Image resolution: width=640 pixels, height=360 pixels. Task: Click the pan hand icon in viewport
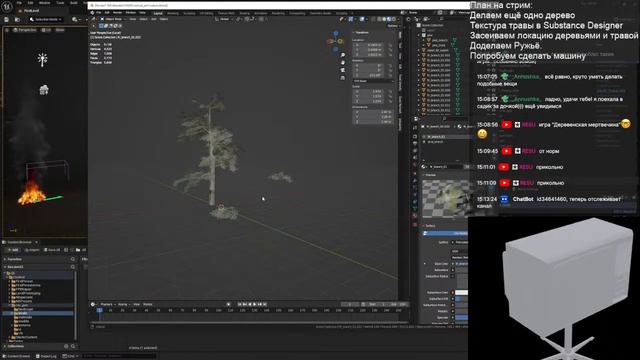pos(343,62)
